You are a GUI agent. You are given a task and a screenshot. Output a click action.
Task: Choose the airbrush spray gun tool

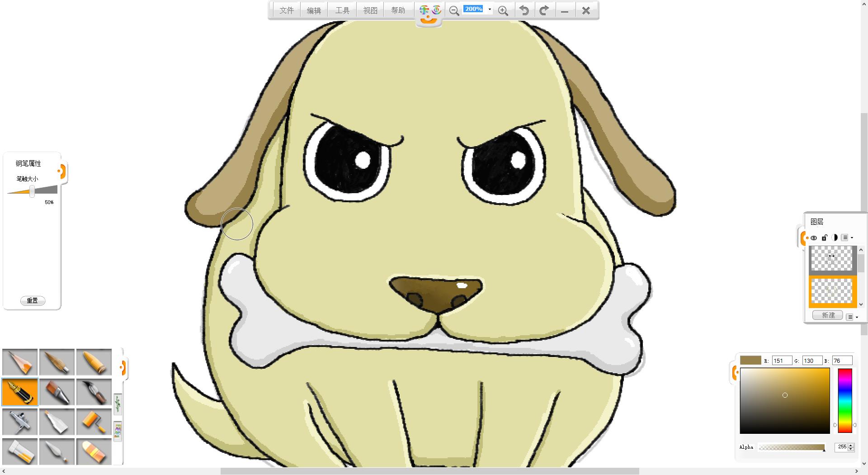pos(20,422)
